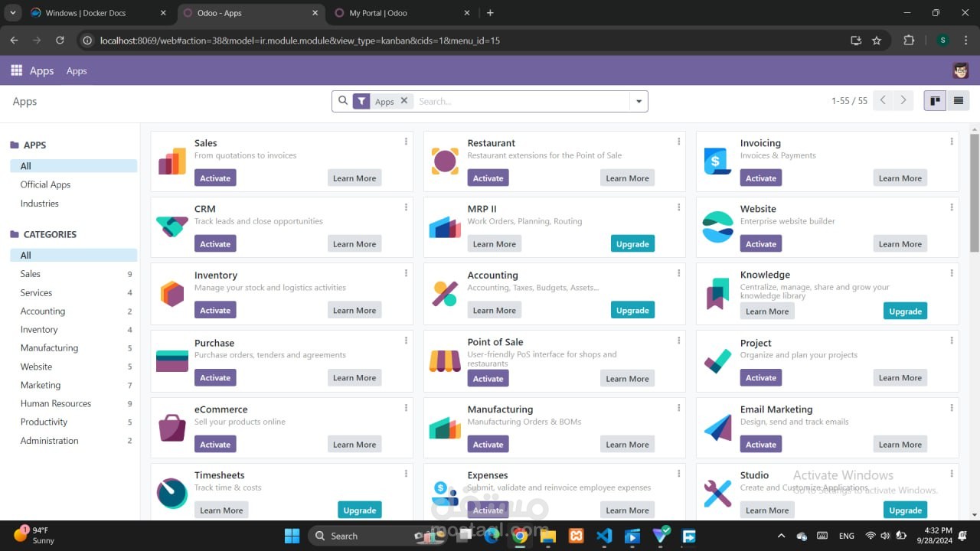980x551 pixels.
Task: Click the Point of Sale awning icon
Action: click(x=445, y=360)
